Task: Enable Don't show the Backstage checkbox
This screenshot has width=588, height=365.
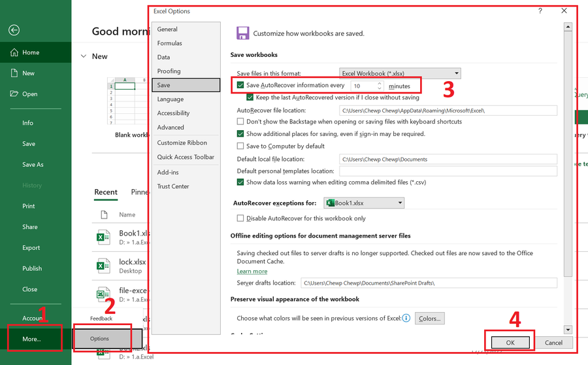Action: tap(240, 121)
